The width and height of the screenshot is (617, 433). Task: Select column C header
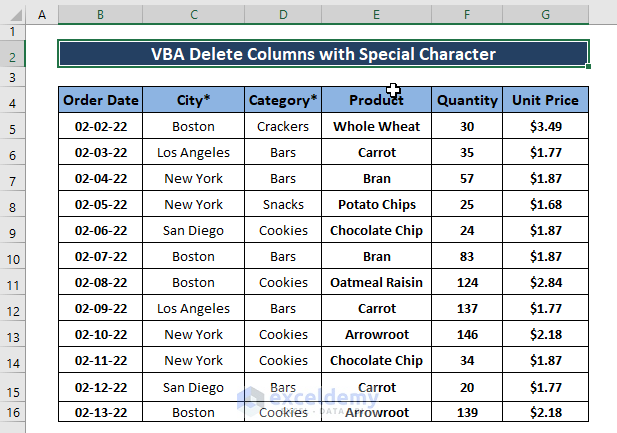click(x=193, y=15)
